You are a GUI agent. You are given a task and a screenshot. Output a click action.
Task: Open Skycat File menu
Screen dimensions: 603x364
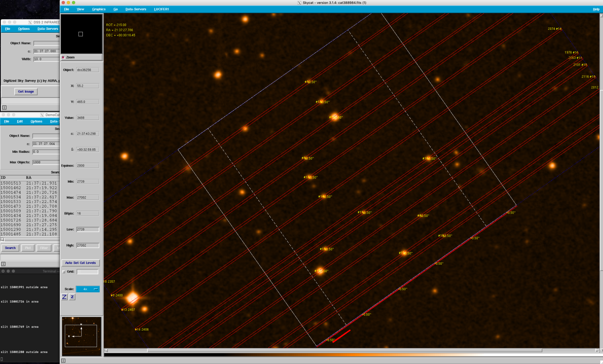point(67,9)
